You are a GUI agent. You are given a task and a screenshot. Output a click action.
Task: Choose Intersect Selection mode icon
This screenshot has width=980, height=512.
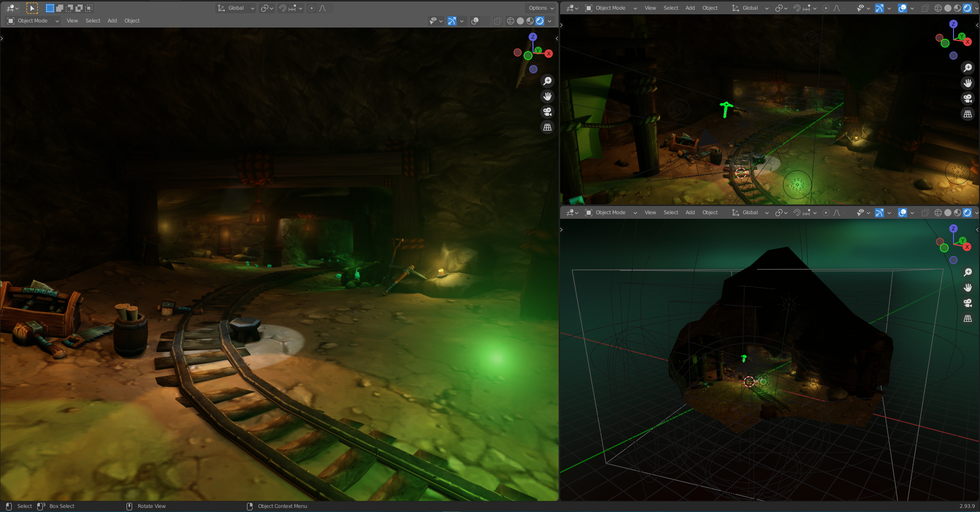coord(89,8)
